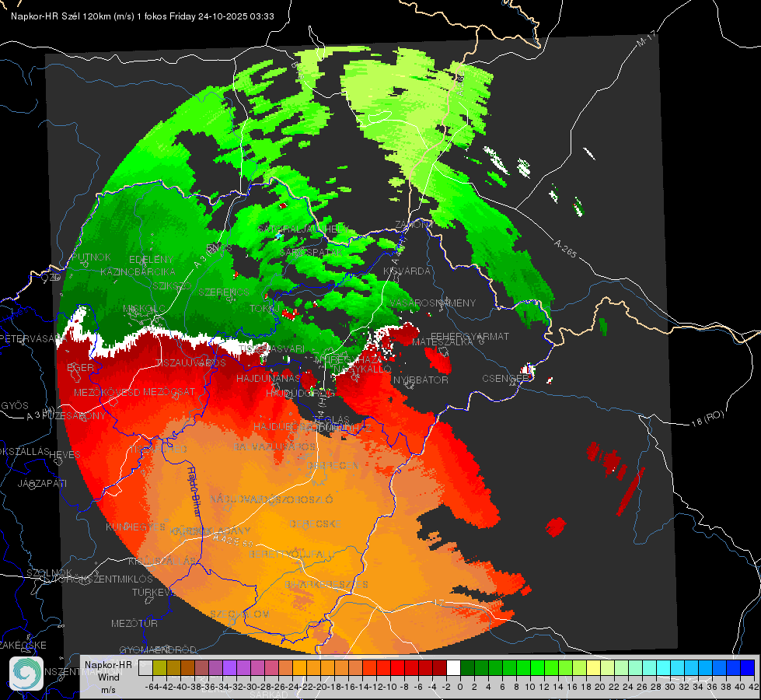Select the KAZINCBARCIKA label

pos(138,271)
